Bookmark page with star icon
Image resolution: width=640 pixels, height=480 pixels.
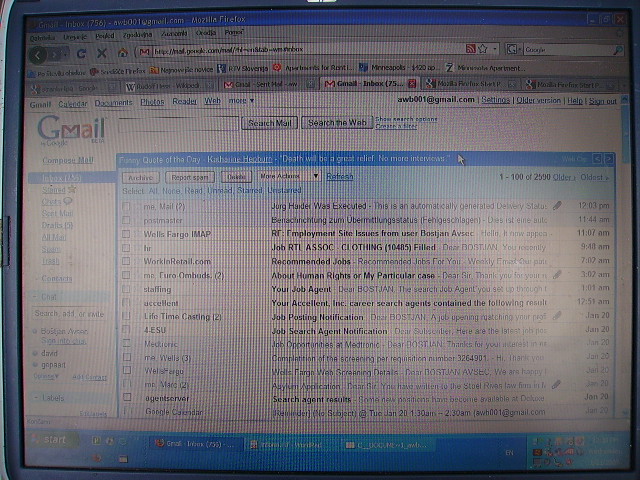coord(483,49)
